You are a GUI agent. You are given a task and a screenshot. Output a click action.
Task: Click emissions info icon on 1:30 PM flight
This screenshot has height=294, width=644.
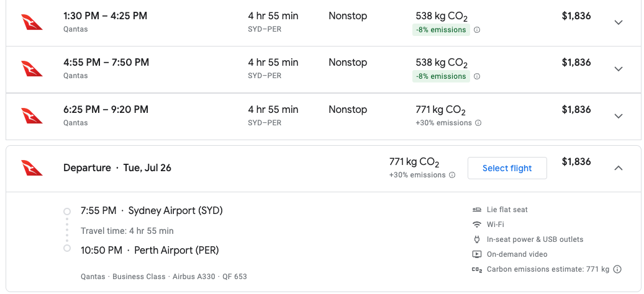pos(477,30)
